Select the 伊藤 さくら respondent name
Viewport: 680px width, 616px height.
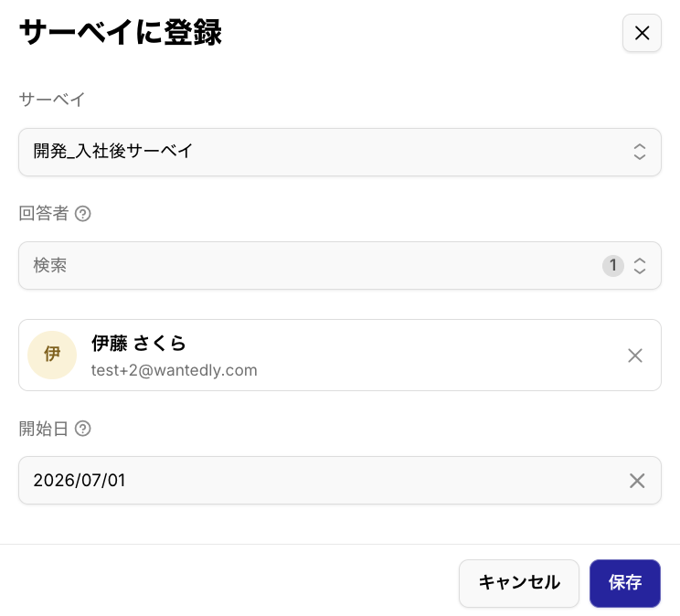pyautogui.click(x=138, y=343)
